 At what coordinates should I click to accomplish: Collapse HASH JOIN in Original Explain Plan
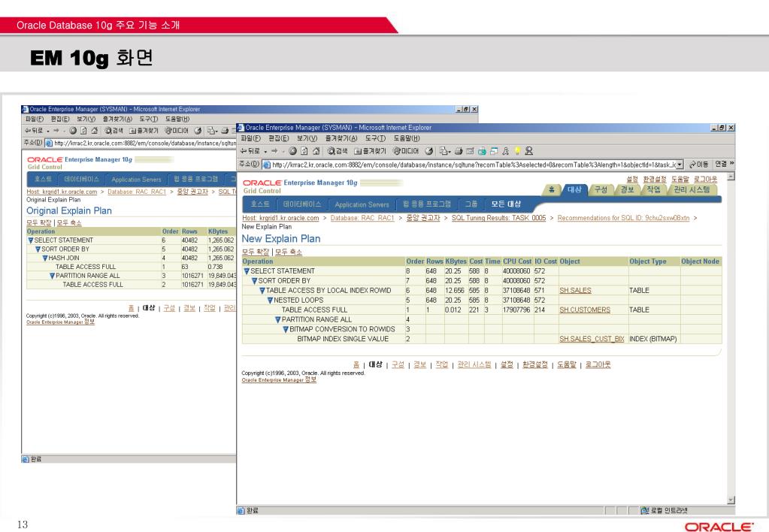coord(45,258)
